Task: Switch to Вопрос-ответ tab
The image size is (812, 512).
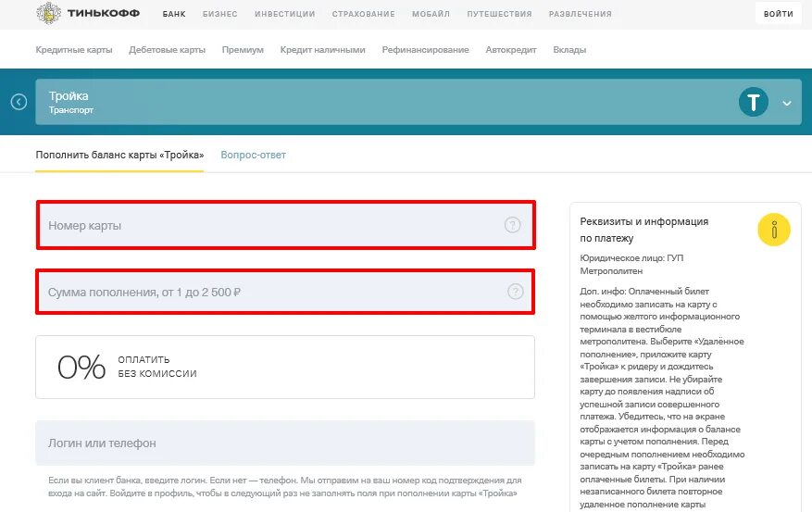Action: click(x=254, y=155)
